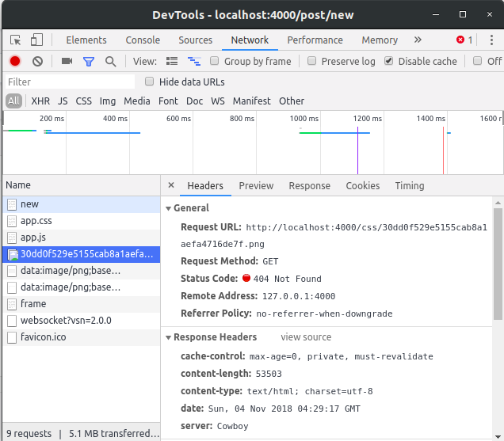This screenshot has width=504, height=441.
Task: Click the file icon beside app.css
Action: pyautogui.click(x=12, y=221)
